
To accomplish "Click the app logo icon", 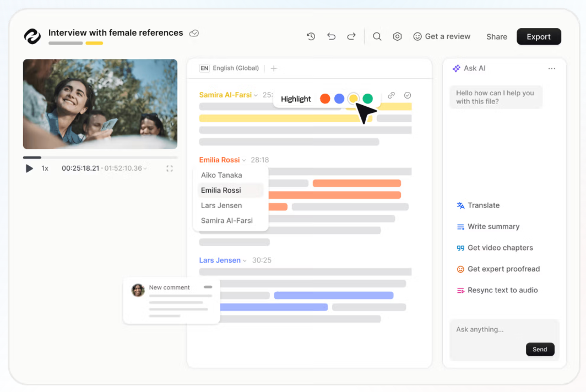I will tap(32, 36).
